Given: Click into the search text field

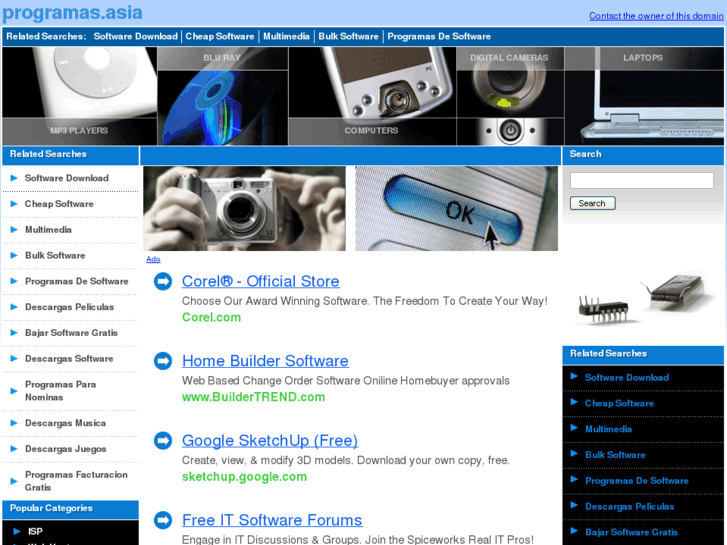Looking at the screenshot, I should (x=642, y=180).
